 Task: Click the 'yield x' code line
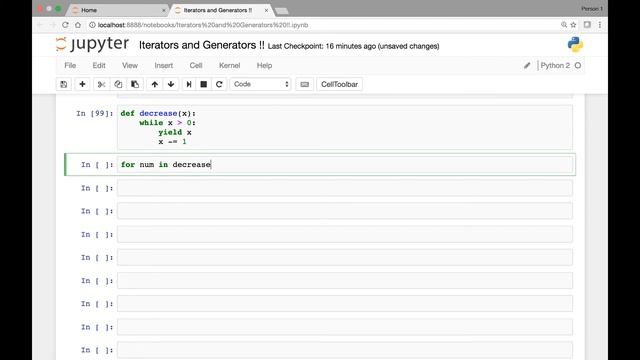coord(175,132)
